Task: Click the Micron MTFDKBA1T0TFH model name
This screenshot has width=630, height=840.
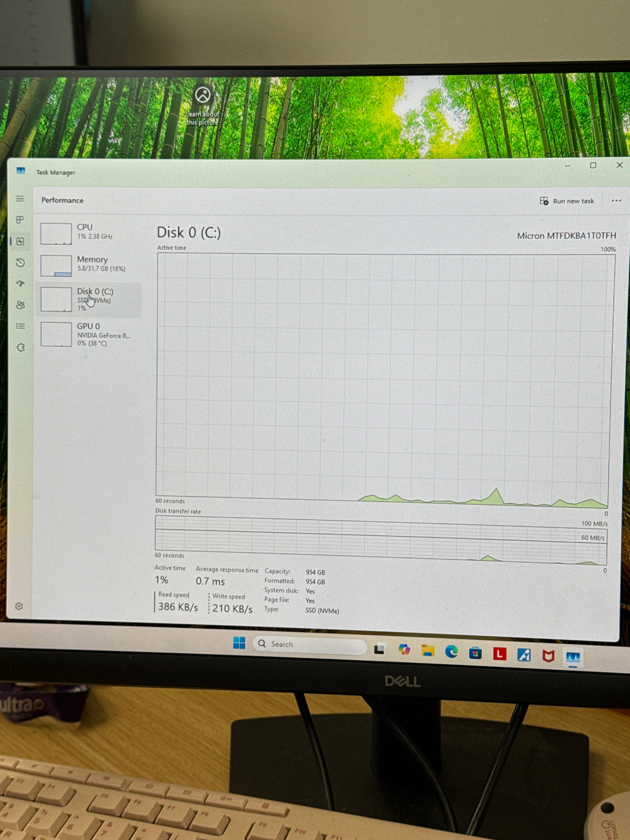Action: tap(566, 236)
